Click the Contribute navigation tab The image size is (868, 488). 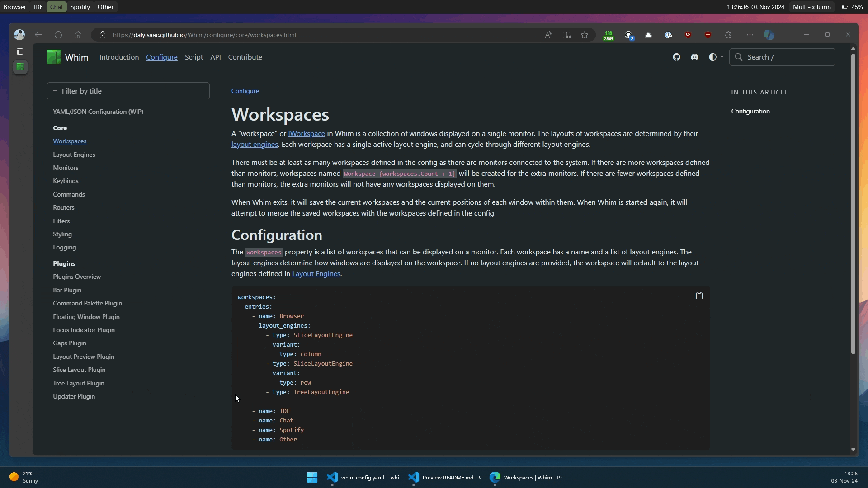[x=245, y=56]
